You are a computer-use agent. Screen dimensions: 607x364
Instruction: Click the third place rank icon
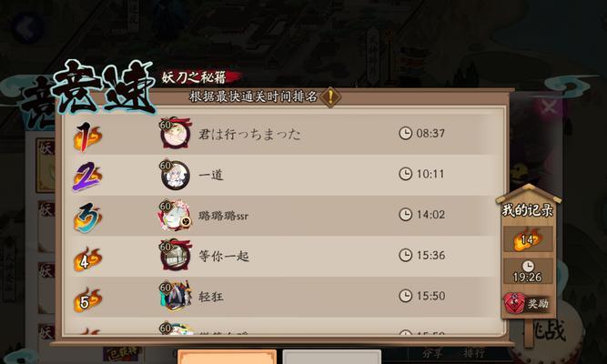click(87, 217)
